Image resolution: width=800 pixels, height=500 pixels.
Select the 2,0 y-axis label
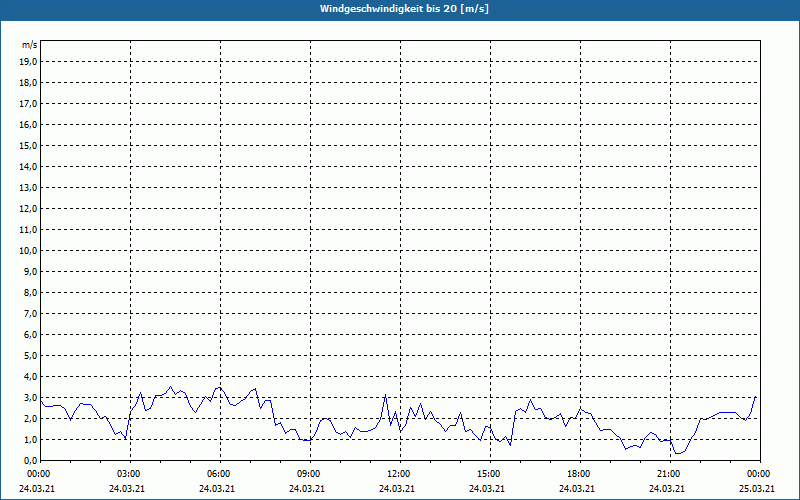point(31,418)
